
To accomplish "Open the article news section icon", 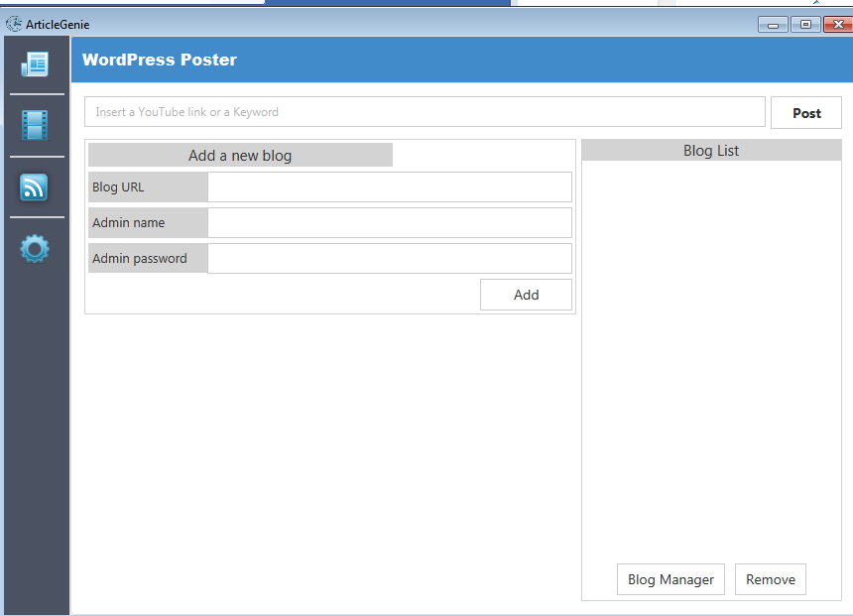I will coord(35,64).
